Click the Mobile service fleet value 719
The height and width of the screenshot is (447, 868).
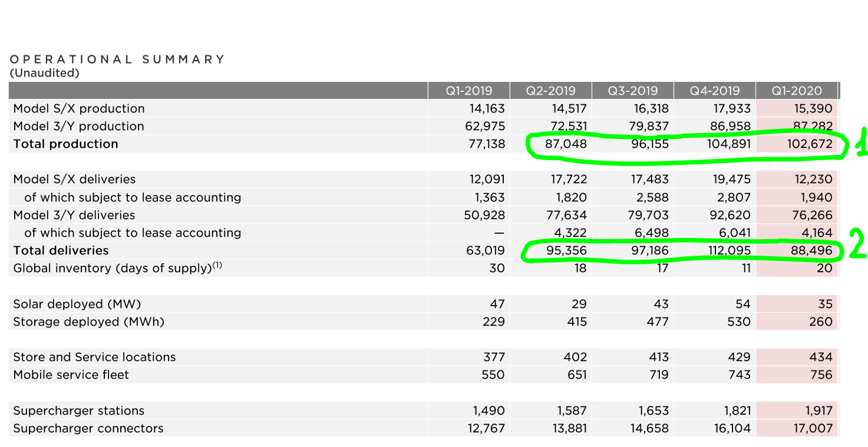pos(658,375)
